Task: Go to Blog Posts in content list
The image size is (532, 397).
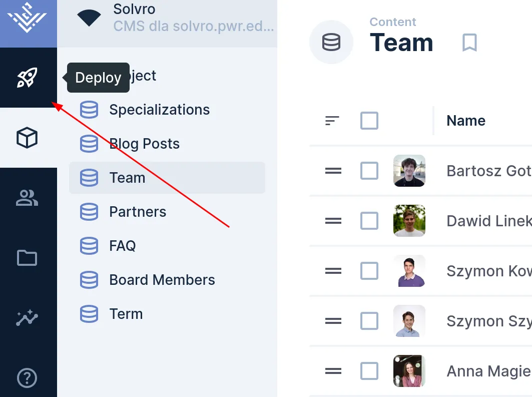Action: [144, 144]
